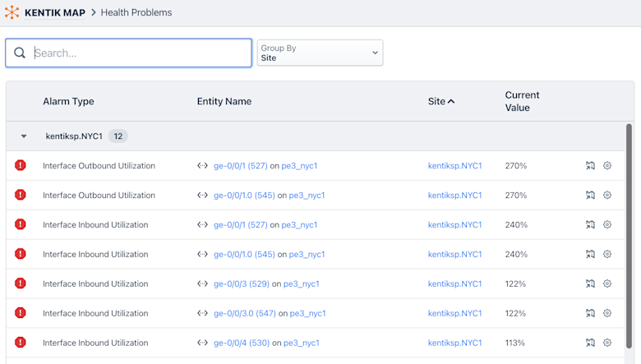The image size is (641, 364).
Task: Click gear icon for Inbound ge-0/0/1.0 (545) row
Action: (607, 254)
